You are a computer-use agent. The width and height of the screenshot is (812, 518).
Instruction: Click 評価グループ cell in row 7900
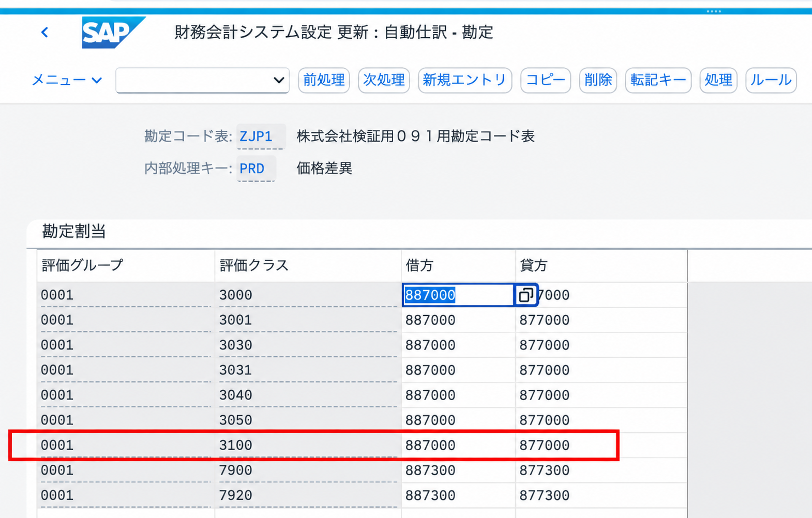point(126,470)
